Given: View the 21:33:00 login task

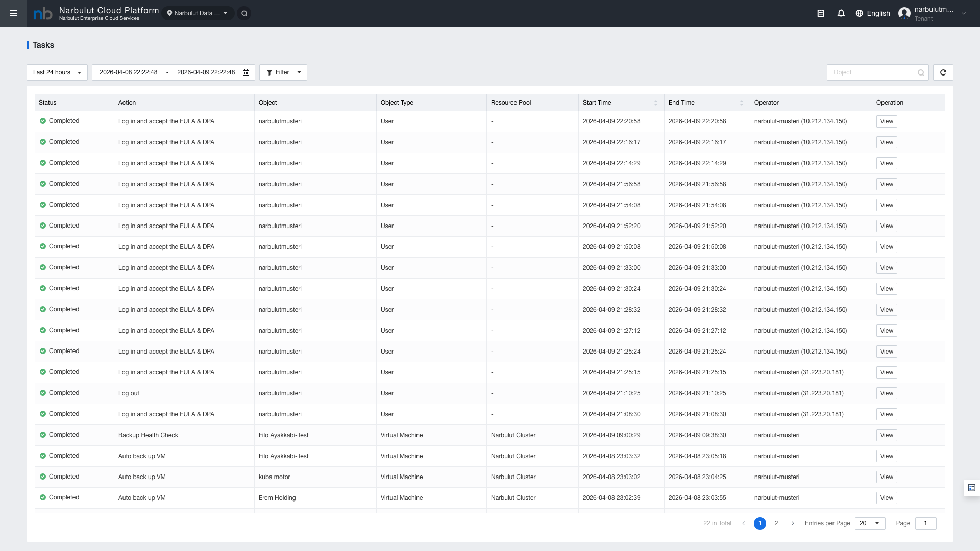Looking at the screenshot, I should (x=887, y=268).
